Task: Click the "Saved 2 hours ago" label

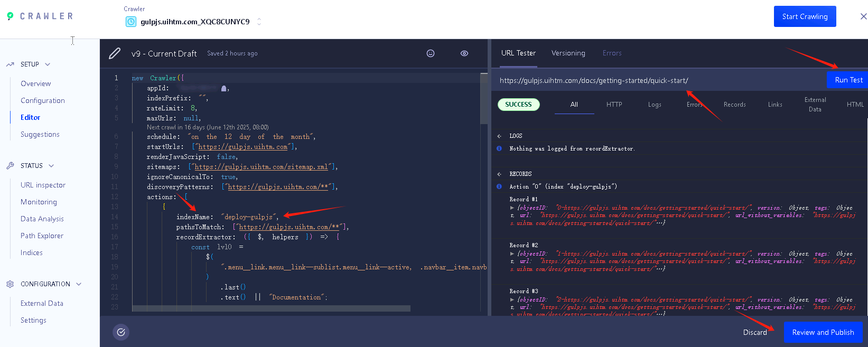Action: (232, 53)
